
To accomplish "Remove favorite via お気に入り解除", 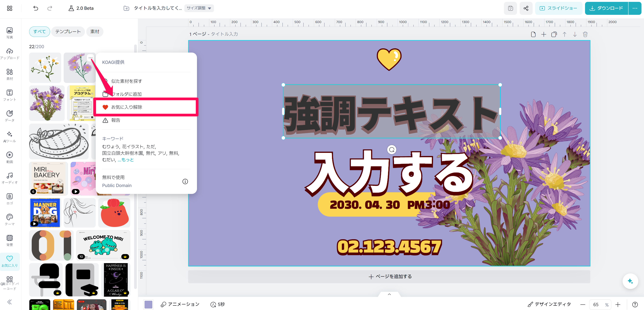I will pyautogui.click(x=127, y=107).
